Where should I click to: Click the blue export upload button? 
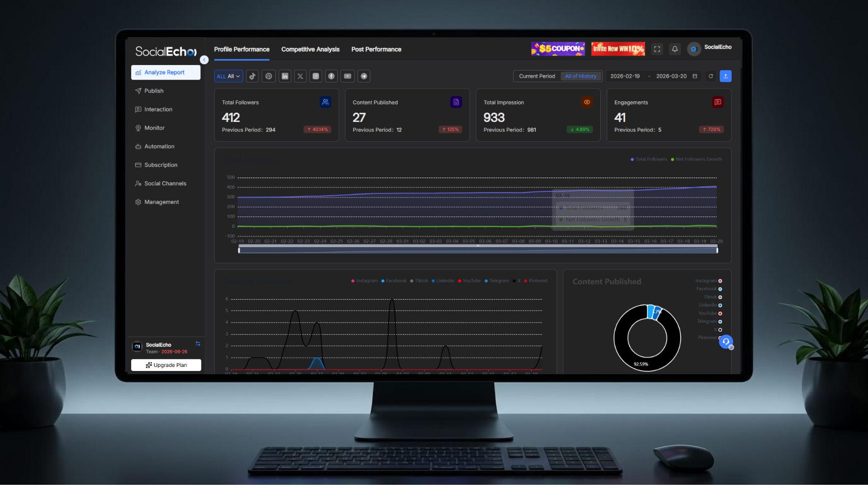(725, 76)
